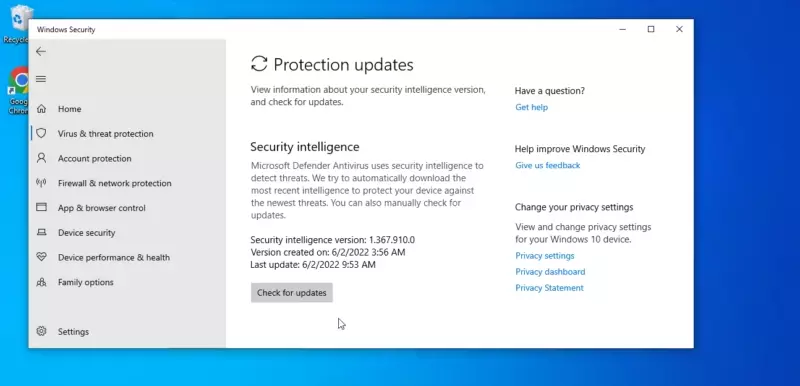The image size is (800, 386).
Task: Click the Account protection person icon
Action: pos(41,158)
